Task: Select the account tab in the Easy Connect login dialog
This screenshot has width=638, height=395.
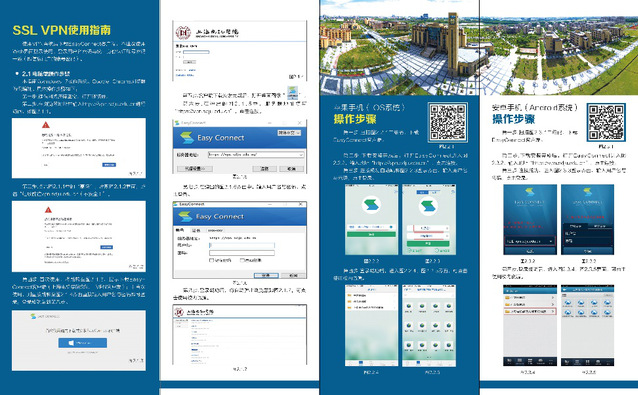Action: click(180, 230)
